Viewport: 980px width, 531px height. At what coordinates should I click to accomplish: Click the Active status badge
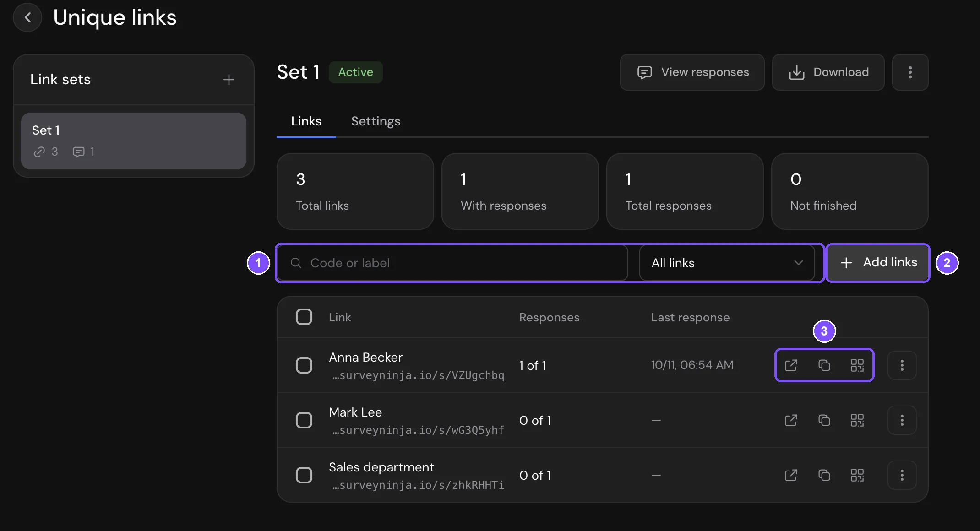(x=355, y=72)
